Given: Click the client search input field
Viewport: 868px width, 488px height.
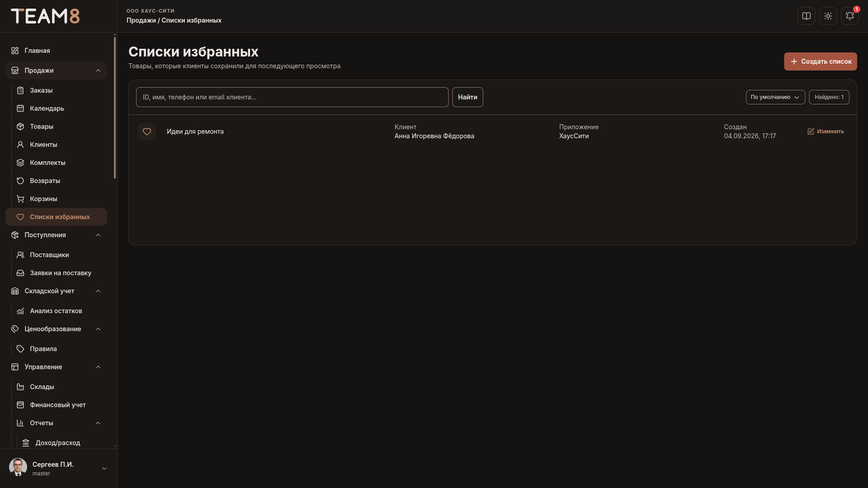Looking at the screenshot, I should (x=292, y=97).
